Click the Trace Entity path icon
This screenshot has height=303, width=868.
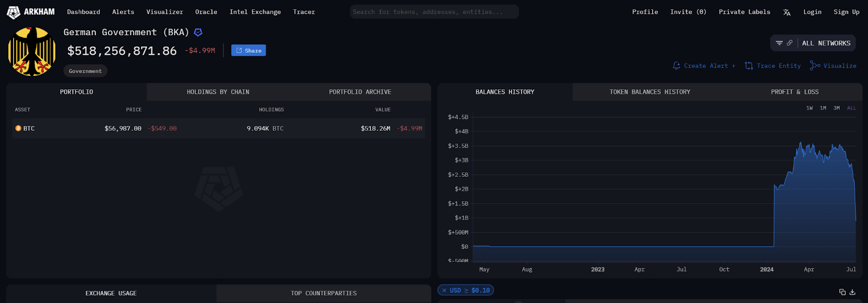tap(749, 66)
